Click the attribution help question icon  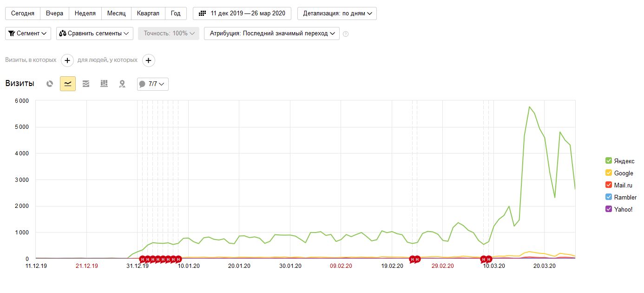345,33
